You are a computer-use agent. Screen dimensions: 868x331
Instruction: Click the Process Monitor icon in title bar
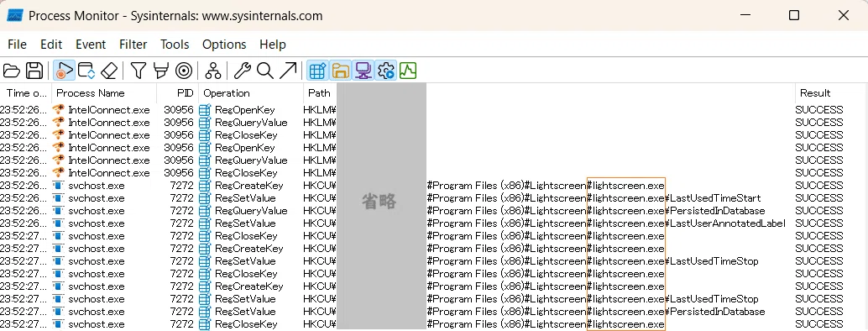(x=15, y=15)
